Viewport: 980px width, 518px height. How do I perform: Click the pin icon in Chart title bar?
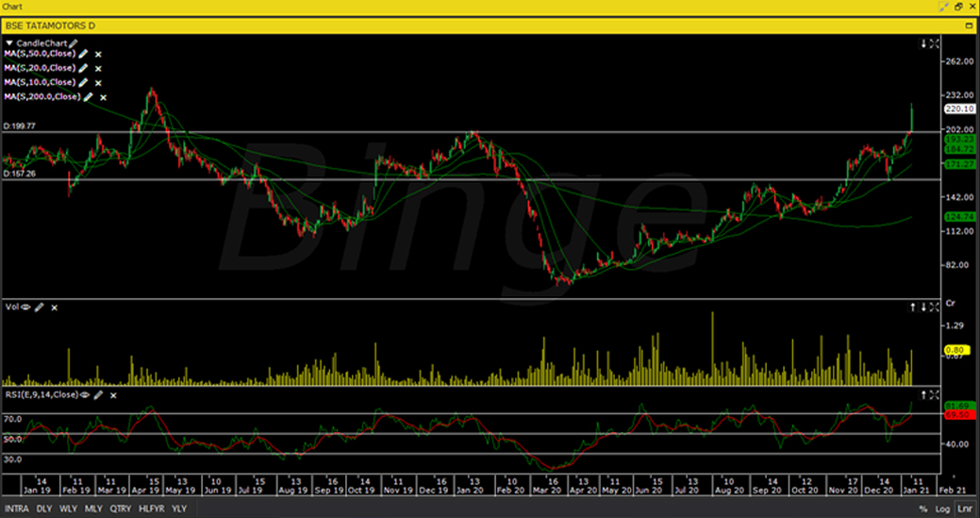tap(944, 7)
